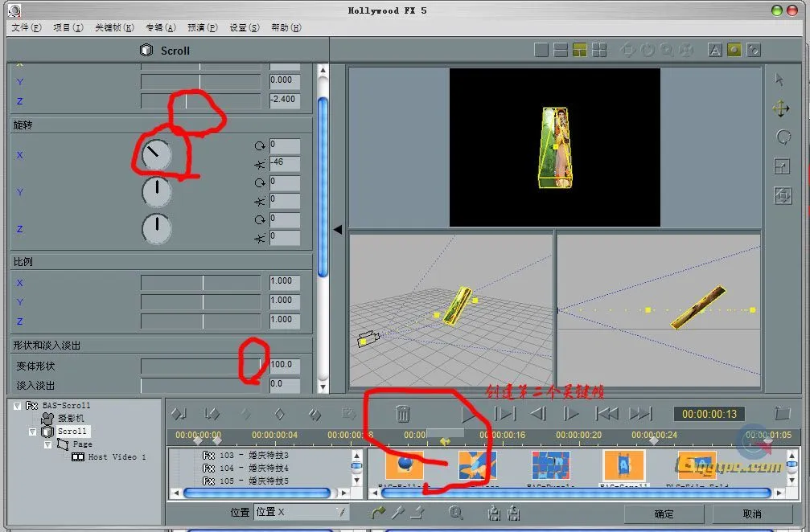
Task: Activate the move (four-arrow) tool
Action: tap(780, 109)
